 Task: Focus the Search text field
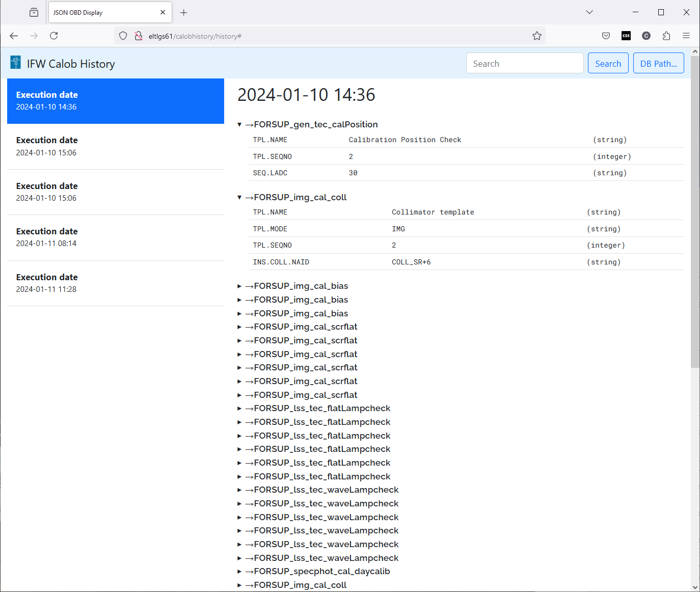524,64
